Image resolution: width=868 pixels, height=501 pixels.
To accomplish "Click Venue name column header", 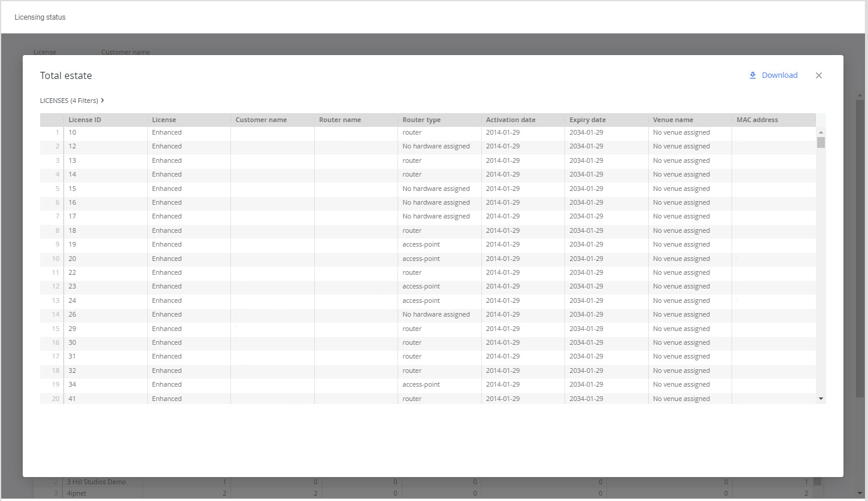I will click(673, 120).
